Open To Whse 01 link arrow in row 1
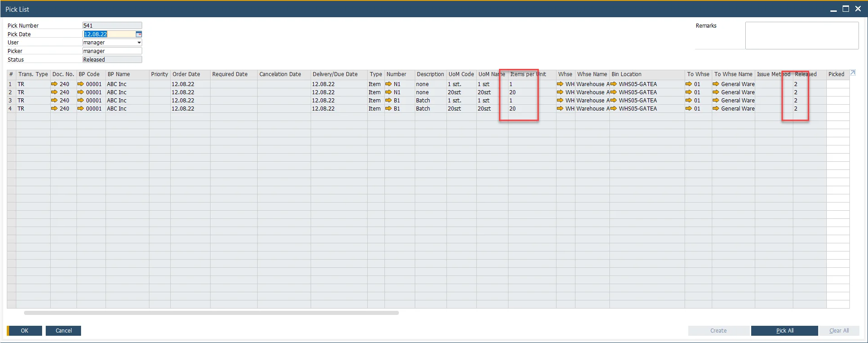 click(689, 84)
